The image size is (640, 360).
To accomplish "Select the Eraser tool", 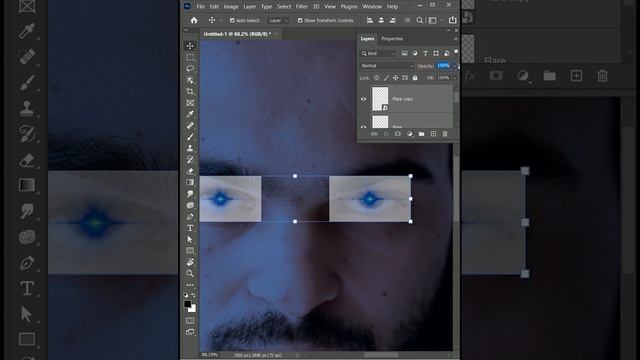I will click(190, 171).
